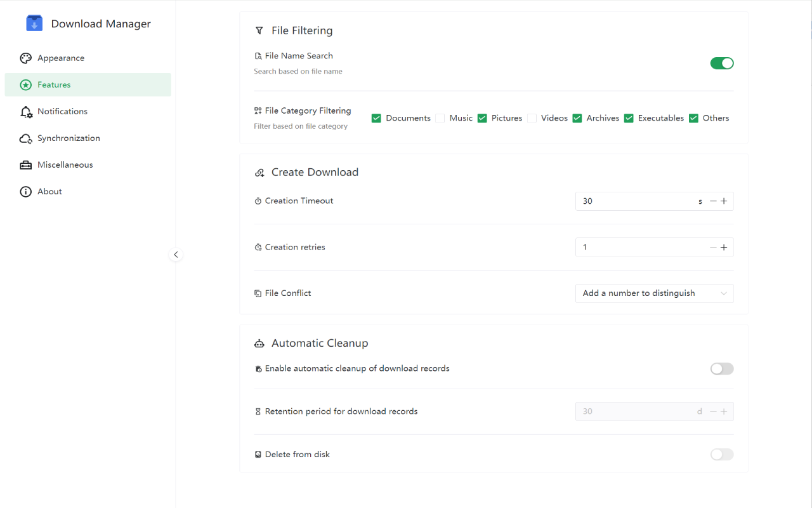This screenshot has height=508, width=812.
Task: Click the Notifications bell icon
Action: [x=26, y=112]
